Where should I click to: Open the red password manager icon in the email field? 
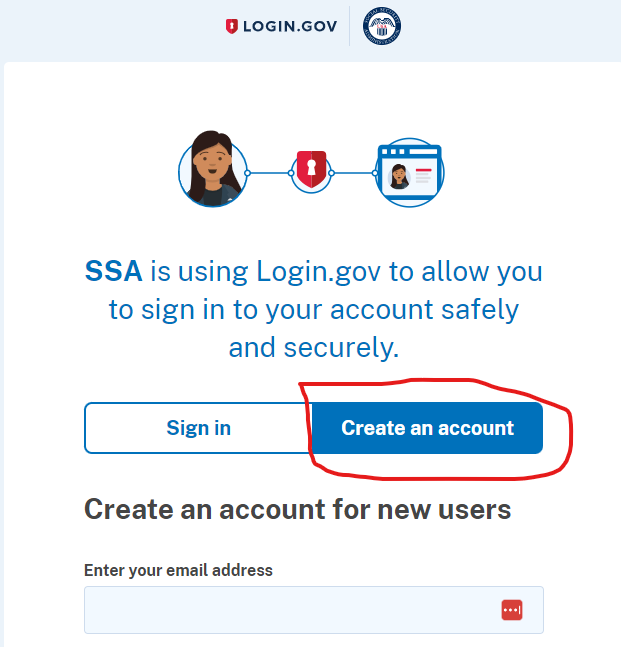pyautogui.click(x=512, y=610)
